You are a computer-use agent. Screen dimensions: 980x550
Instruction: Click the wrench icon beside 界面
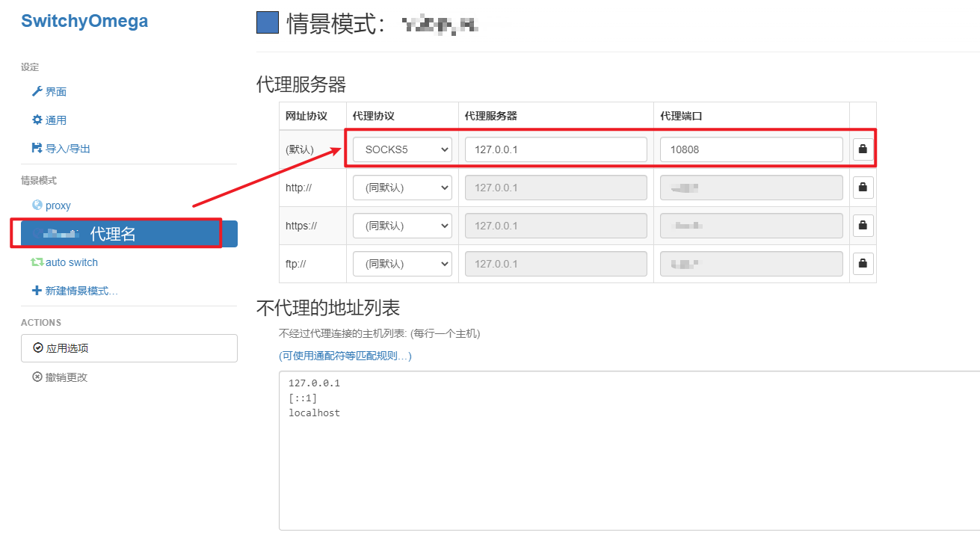point(37,91)
